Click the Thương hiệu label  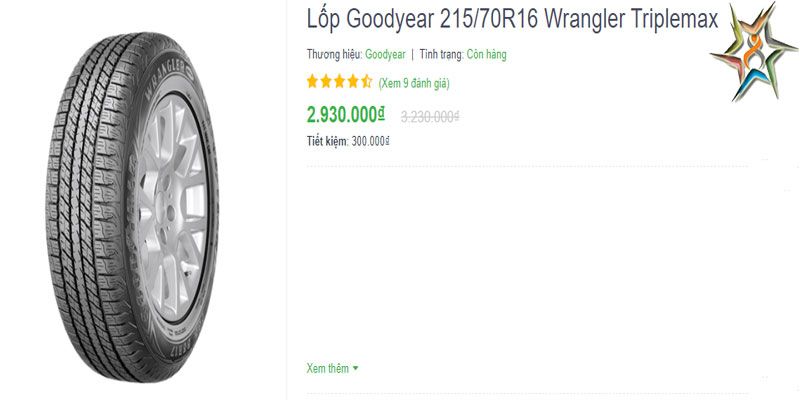(335, 55)
